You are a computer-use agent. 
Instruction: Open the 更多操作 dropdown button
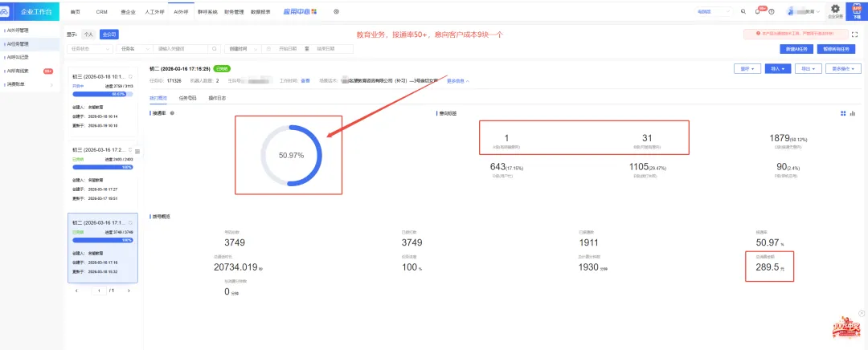[x=843, y=69]
